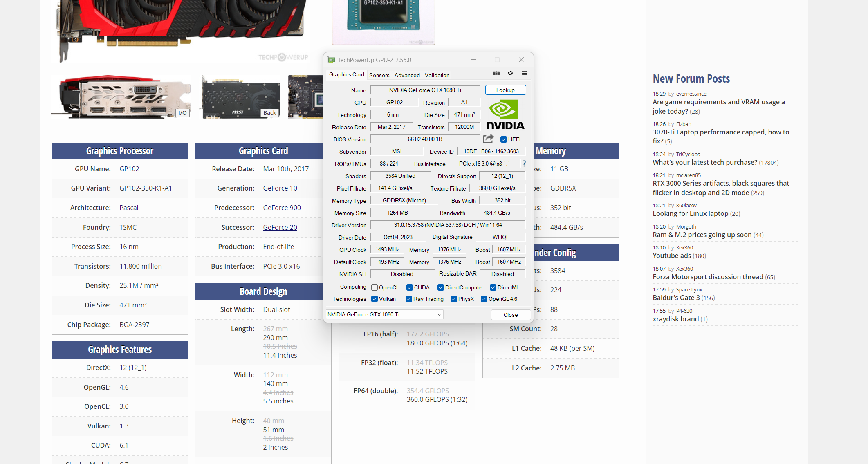Viewport: 868px width, 464px height.
Task: Expand the GPU selection dropdown
Action: (439, 314)
